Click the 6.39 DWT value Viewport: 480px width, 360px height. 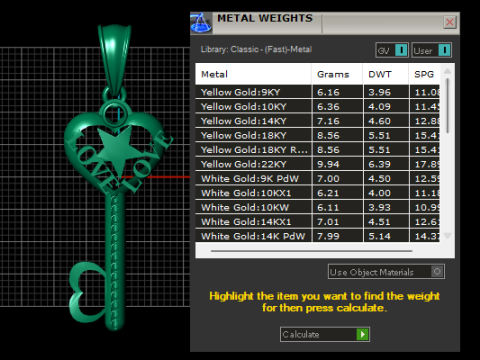click(379, 164)
